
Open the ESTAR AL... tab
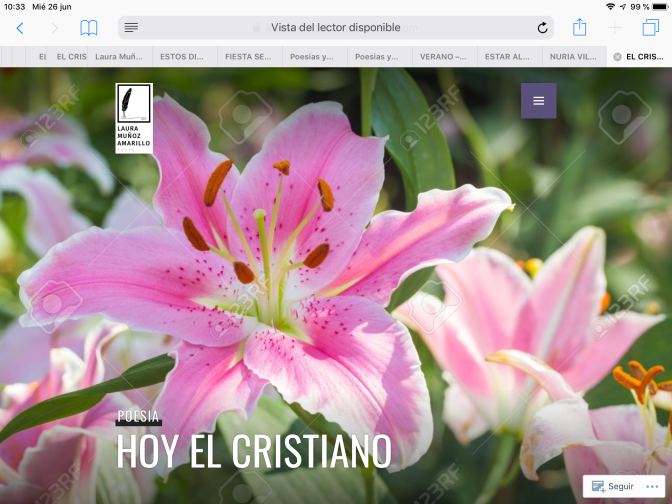(x=508, y=57)
